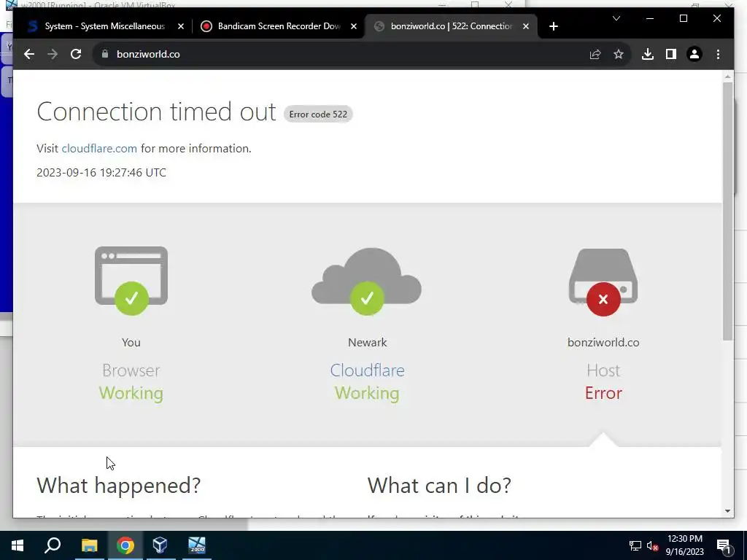The height and width of the screenshot is (560, 747).
Task: Click the Newark location label
Action: [368, 343]
